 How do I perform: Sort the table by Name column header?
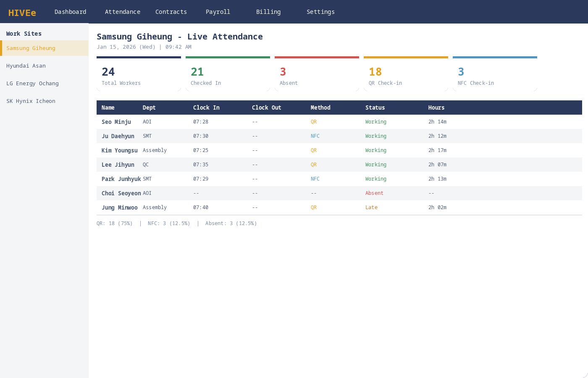pos(108,108)
